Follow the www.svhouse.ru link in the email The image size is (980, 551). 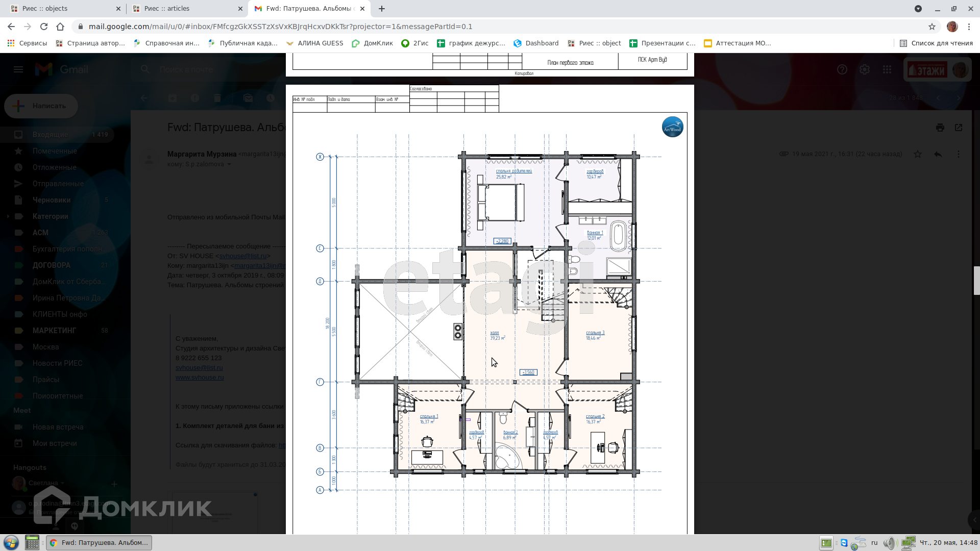point(200,378)
